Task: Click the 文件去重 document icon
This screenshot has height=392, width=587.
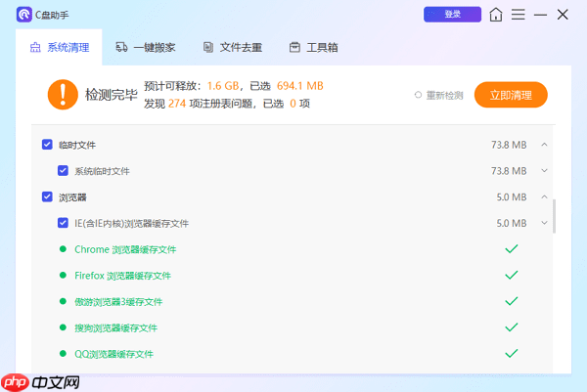Action: point(208,47)
